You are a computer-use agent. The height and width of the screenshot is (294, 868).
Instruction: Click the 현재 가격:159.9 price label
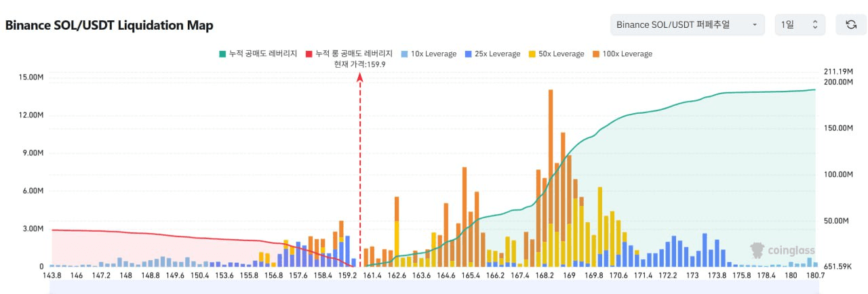click(359, 64)
